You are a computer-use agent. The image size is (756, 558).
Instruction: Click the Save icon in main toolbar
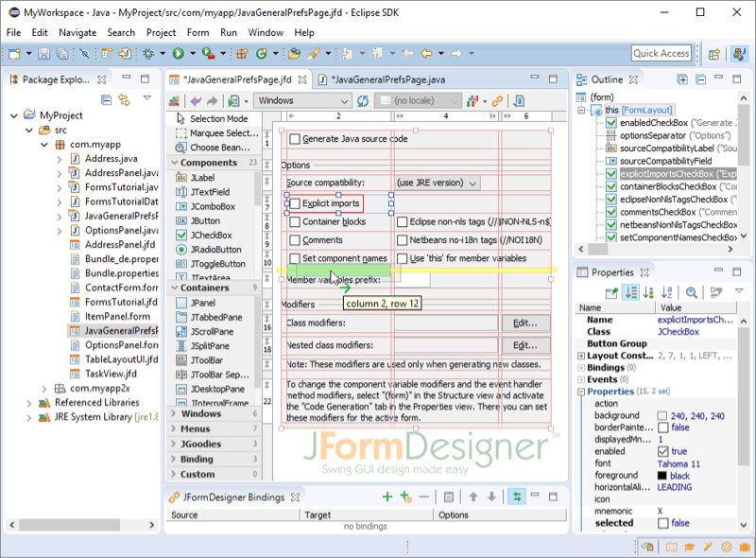coord(43,54)
